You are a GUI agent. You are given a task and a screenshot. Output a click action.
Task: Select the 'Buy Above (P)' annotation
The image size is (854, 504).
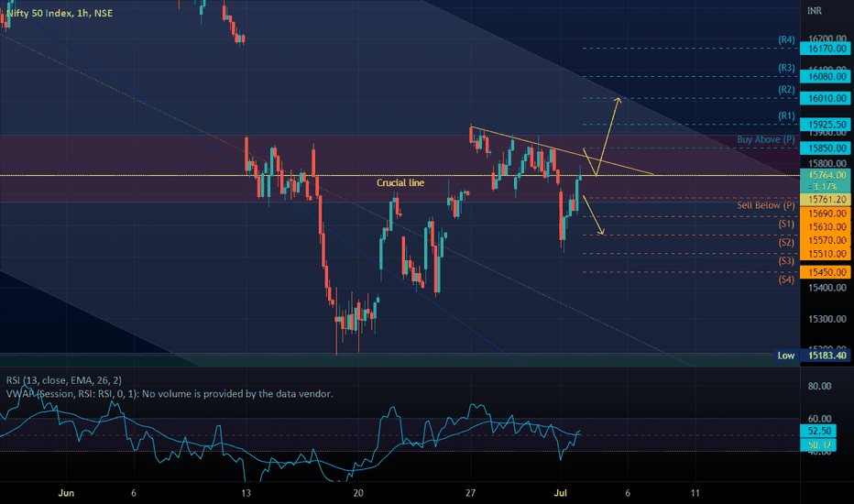tap(766, 139)
